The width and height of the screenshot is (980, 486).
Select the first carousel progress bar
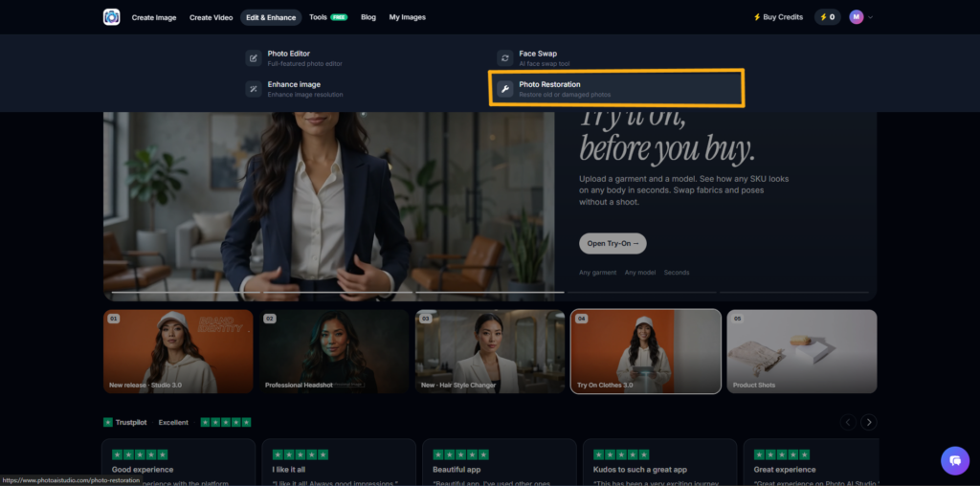(x=187, y=292)
